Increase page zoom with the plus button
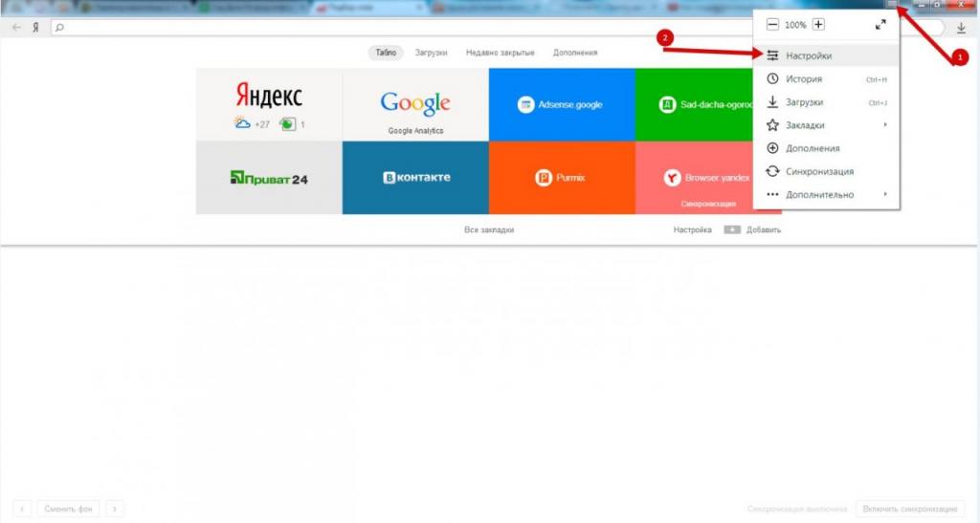This screenshot has width=980, height=523. 818,25
